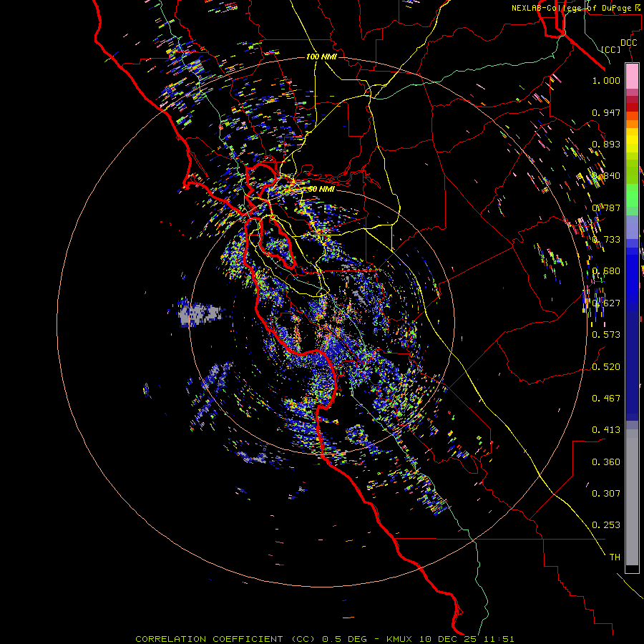
Task: Click the 0.413 scale value
Action: point(606,430)
